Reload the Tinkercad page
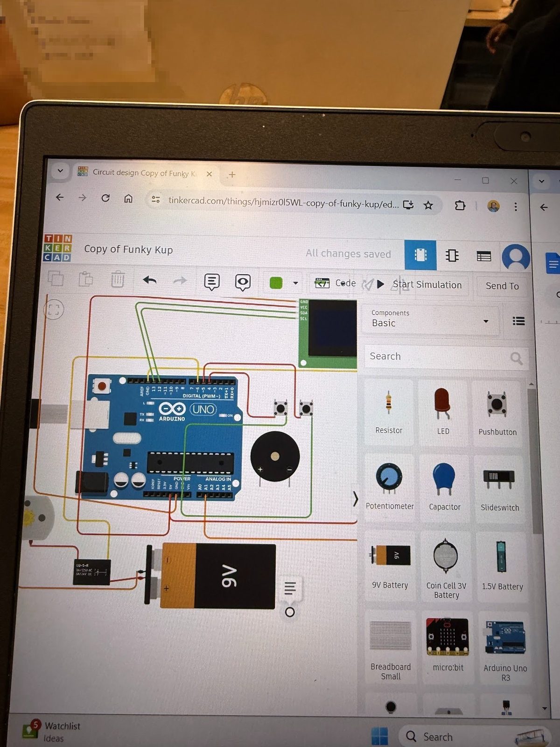Image resolution: width=560 pixels, height=747 pixels. click(x=105, y=198)
